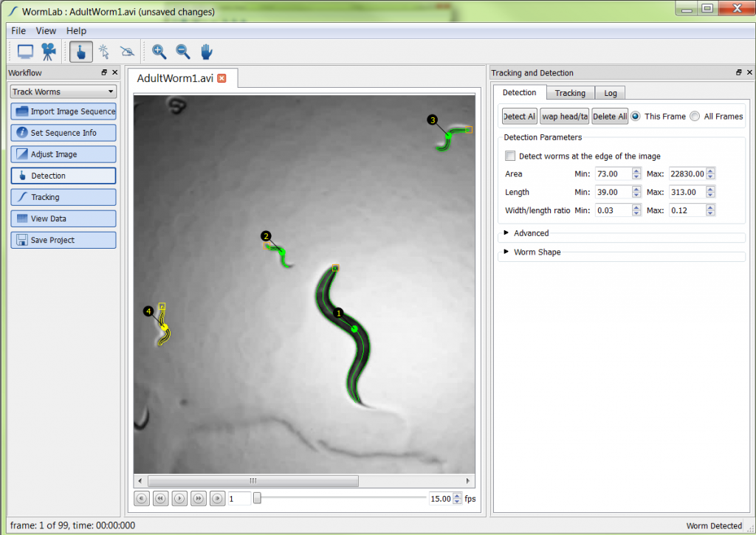
Task: Click the scrollbar left arrow
Action: (x=140, y=480)
